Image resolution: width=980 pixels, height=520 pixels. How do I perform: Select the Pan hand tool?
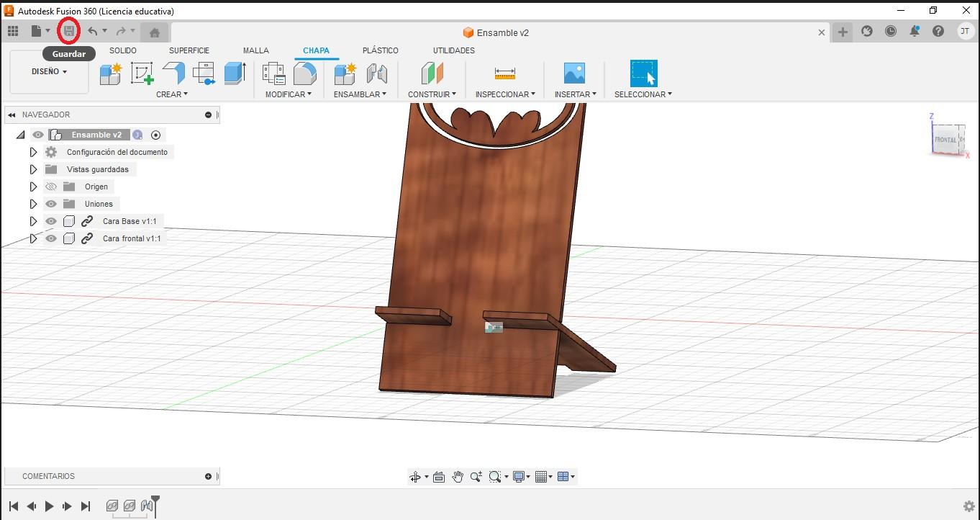coord(458,476)
